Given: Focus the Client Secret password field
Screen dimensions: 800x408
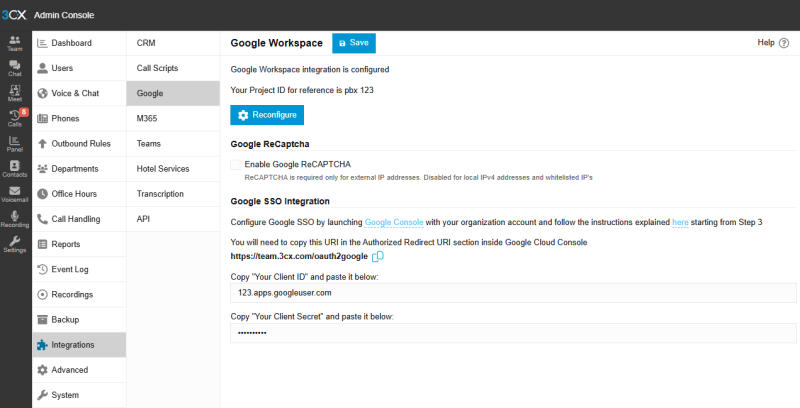Looking at the screenshot, I should click(513, 333).
